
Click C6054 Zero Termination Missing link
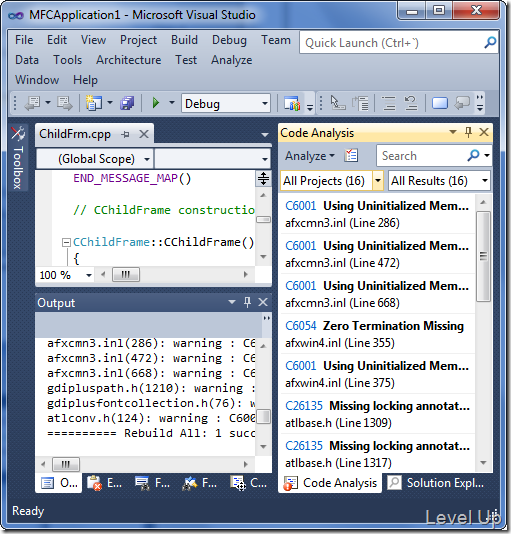click(x=301, y=326)
